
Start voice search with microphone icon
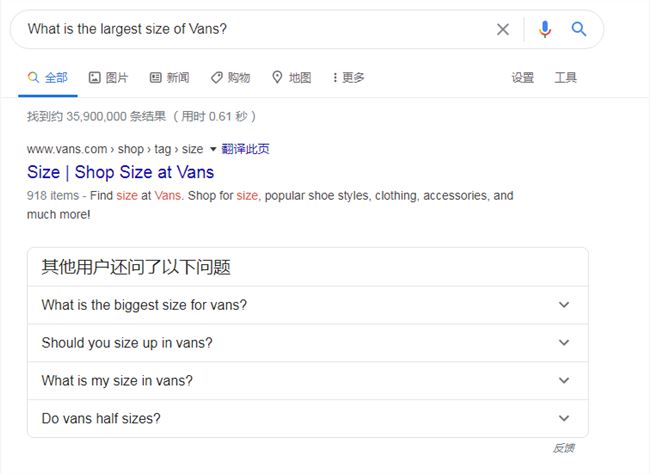pyautogui.click(x=545, y=29)
